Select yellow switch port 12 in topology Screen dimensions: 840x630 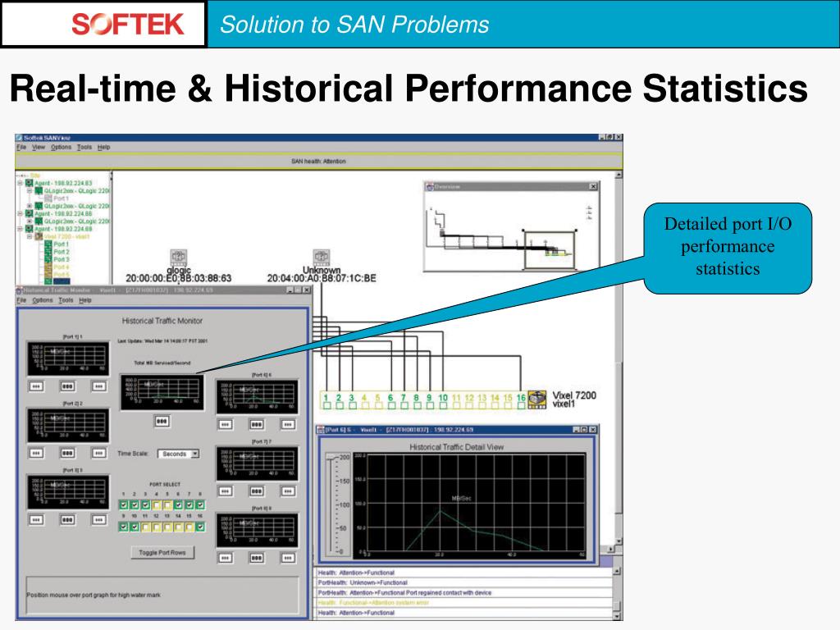click(x=469, y=405)
